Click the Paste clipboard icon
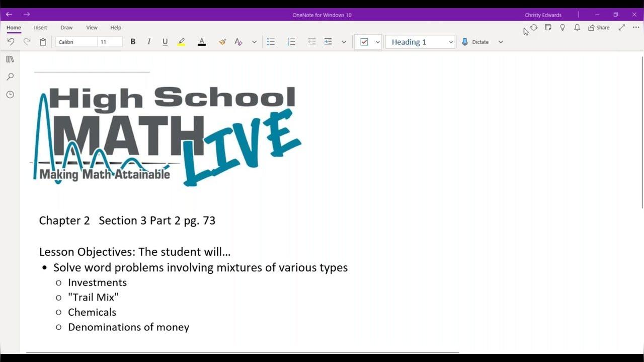Viewport: 644px width, 362px height. 43,42
